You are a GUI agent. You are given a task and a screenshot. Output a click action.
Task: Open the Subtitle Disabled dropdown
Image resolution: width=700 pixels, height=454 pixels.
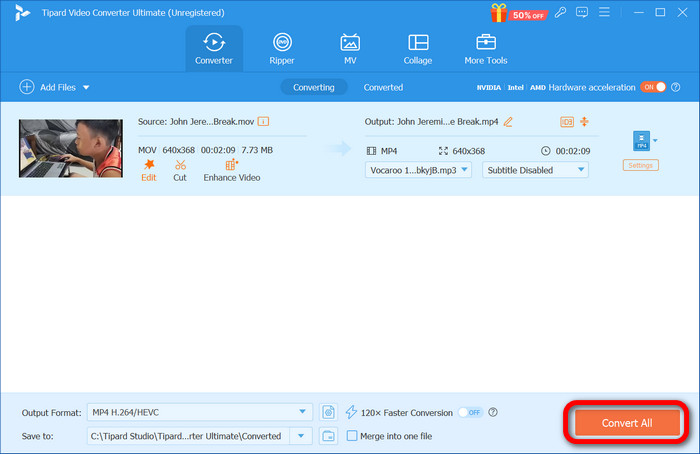(x=535, y=170)
